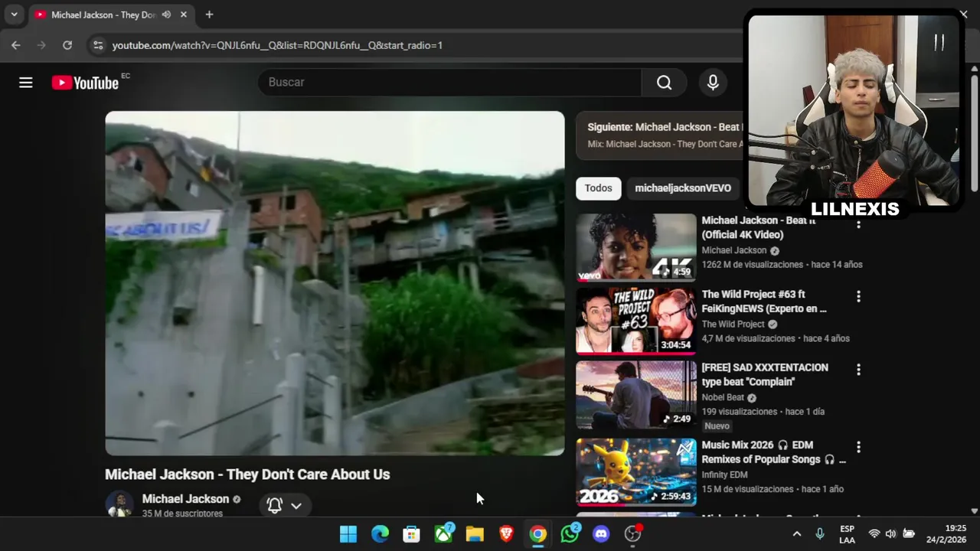
Task: Open Microsoft Store from taskbar
Action: coord(412,534)
